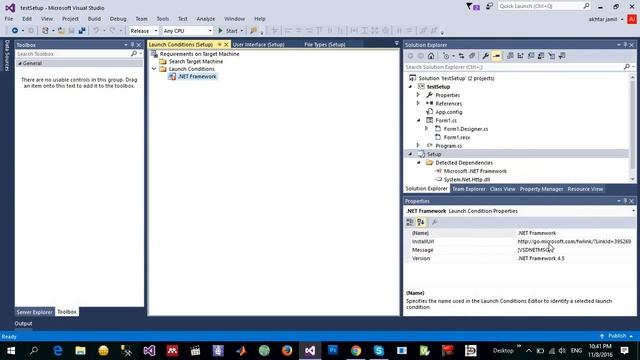Screen dimensions: 640x360
Task: Click the Undo toolbar icon
Action: point(96,31)
